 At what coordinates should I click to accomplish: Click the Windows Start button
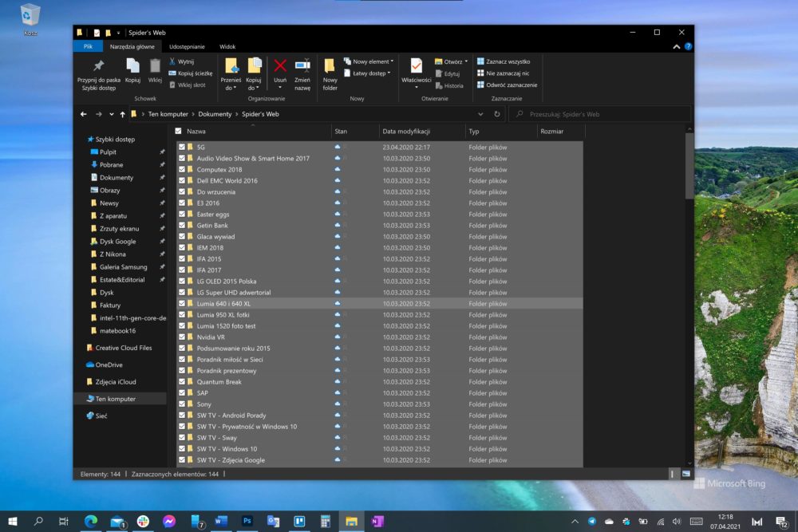click(13, 521)
